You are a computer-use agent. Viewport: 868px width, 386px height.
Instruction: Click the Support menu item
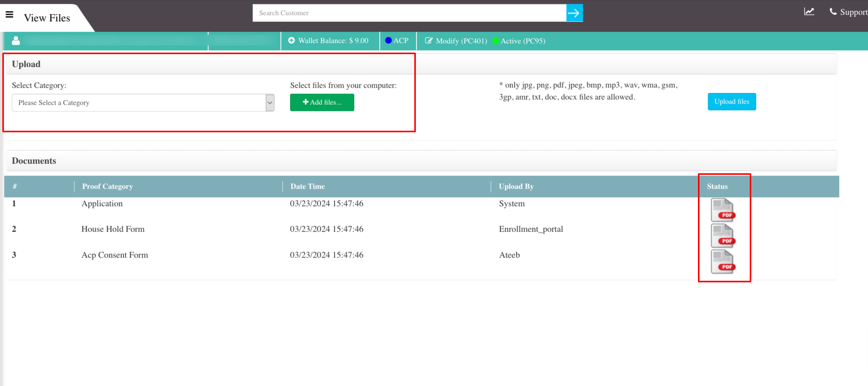point(853,12)
